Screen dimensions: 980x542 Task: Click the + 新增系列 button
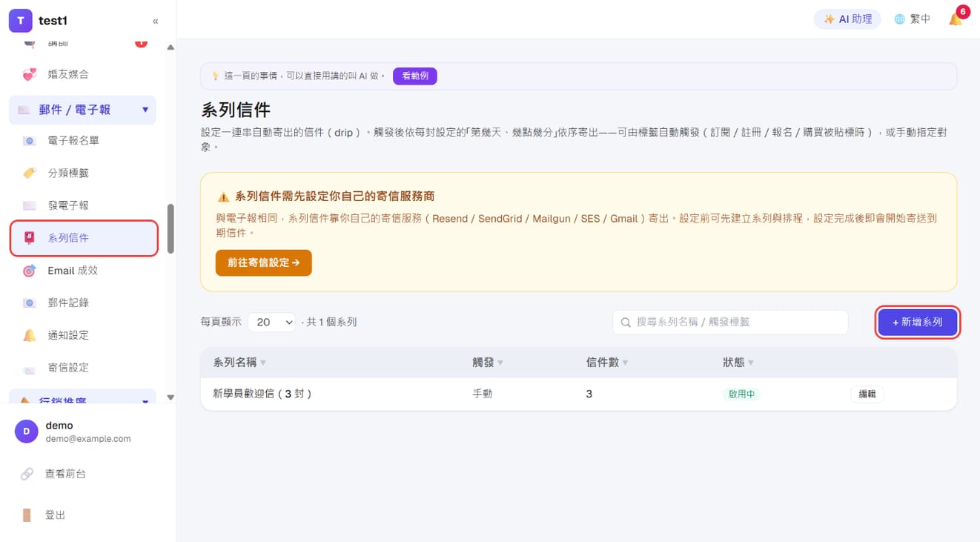tap(918, 323)
